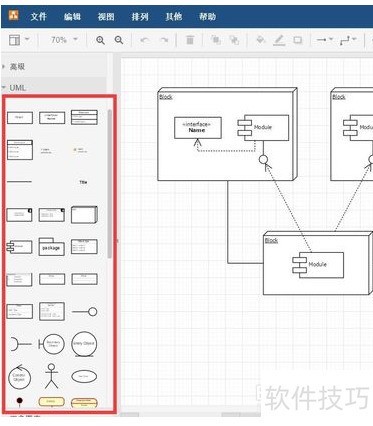Screen dimensions: 373x426
Task: Pick the Entity Object circle shape
Action: click(x=84, y=344)
